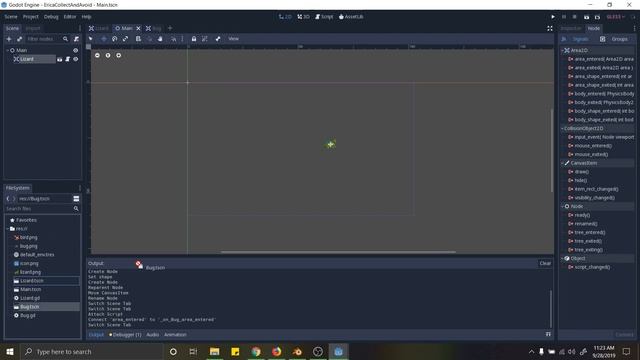Click the list select tool icon

coord(138,39)
